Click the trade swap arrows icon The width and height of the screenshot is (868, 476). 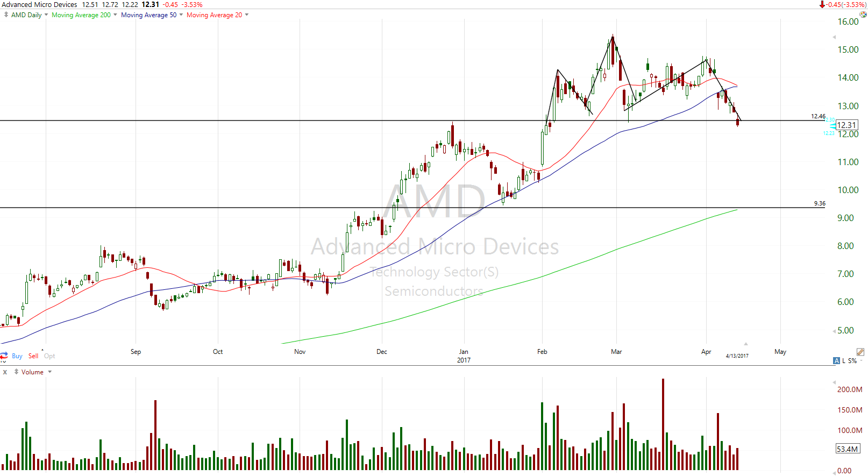tap(4, 356)
